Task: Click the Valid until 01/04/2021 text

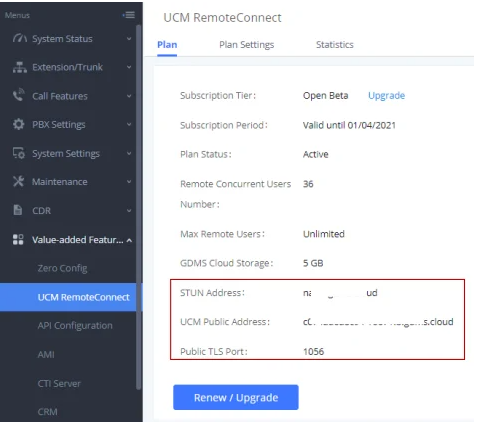Action: [349, 125]
